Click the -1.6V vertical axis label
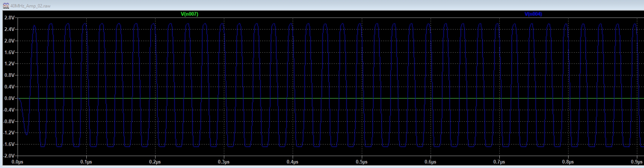Viewport: 644px width, 168px height. [9, 144]
